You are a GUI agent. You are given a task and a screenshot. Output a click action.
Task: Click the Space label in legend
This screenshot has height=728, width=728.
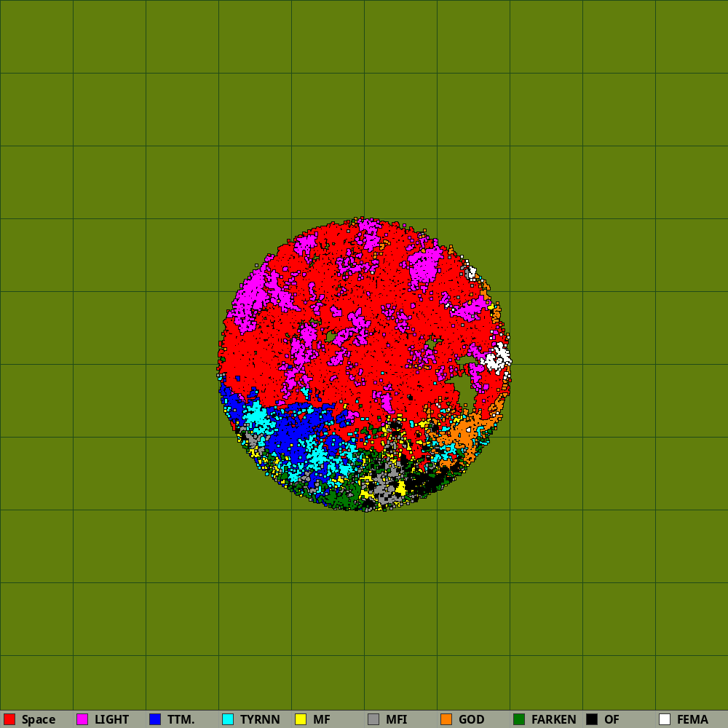point(38,719)
